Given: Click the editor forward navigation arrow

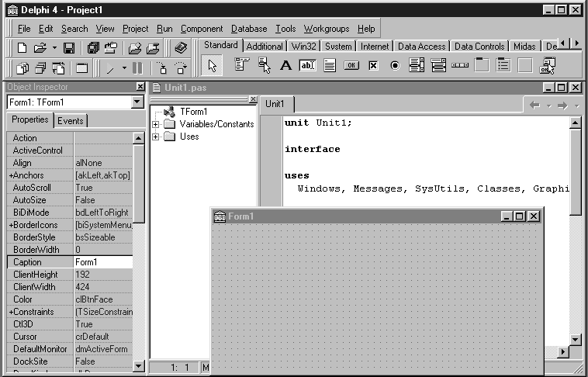Looking at the screenshot, I should pos(562,106).
